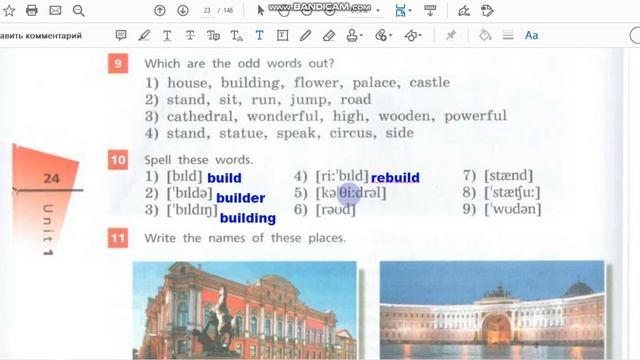Click the page number field showing 23
640x360 pixels.
coord(207,11)
